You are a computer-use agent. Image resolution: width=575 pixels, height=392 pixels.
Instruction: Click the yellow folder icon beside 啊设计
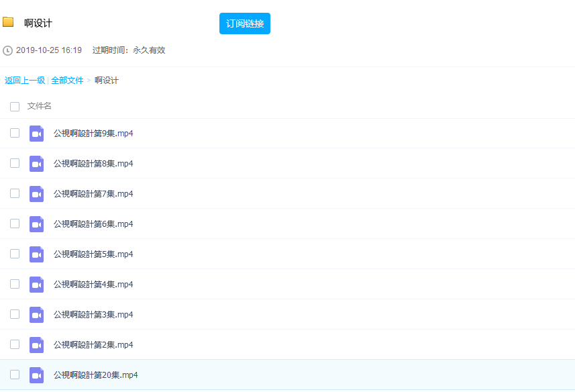pos(8,22)
